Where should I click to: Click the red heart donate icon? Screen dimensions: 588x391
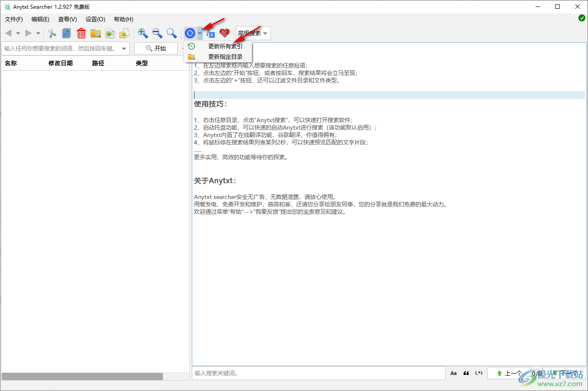point(225,33)
